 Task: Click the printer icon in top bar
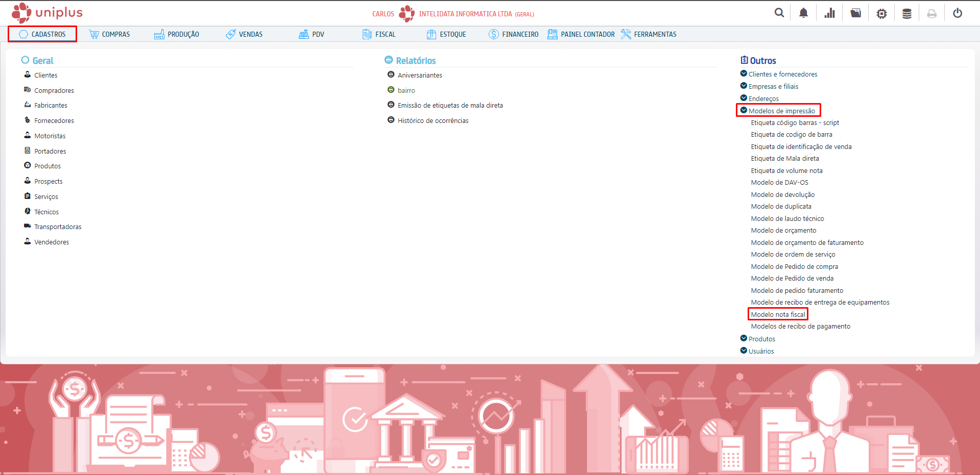coord(931,13)
